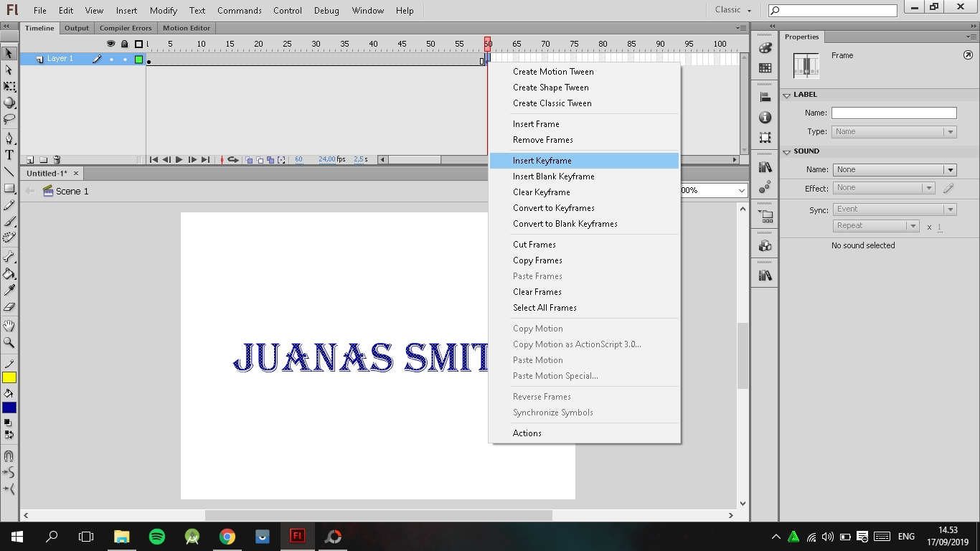980x551 pixels.
Task: Lock Layer 1 in the timeline
Action: click(125, 60)
